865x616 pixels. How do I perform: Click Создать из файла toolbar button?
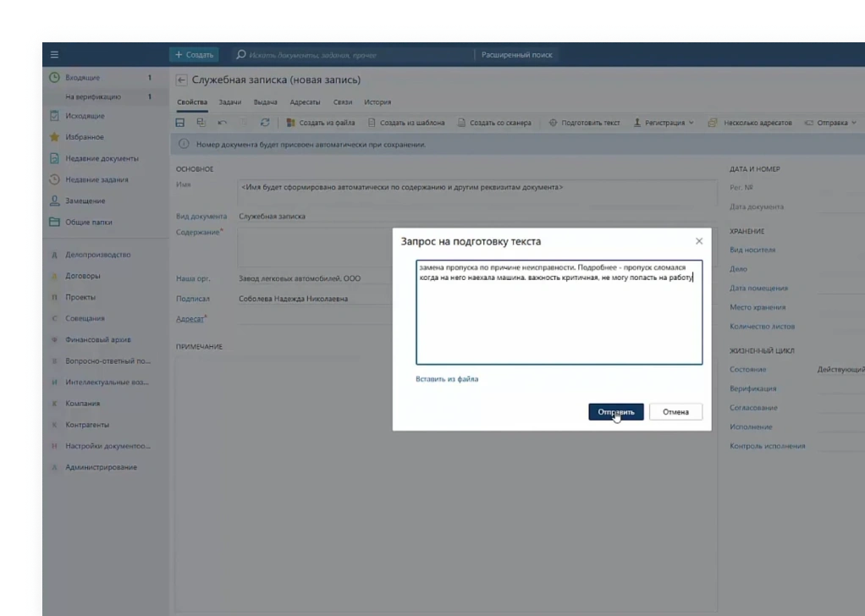click(x=321, y=123)
